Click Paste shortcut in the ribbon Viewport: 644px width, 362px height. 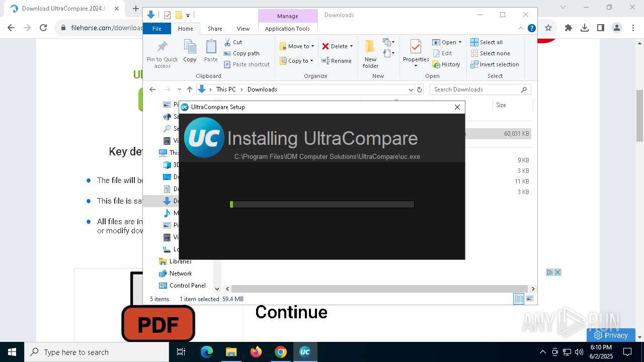pyautogui.click(x=247, y=64)
